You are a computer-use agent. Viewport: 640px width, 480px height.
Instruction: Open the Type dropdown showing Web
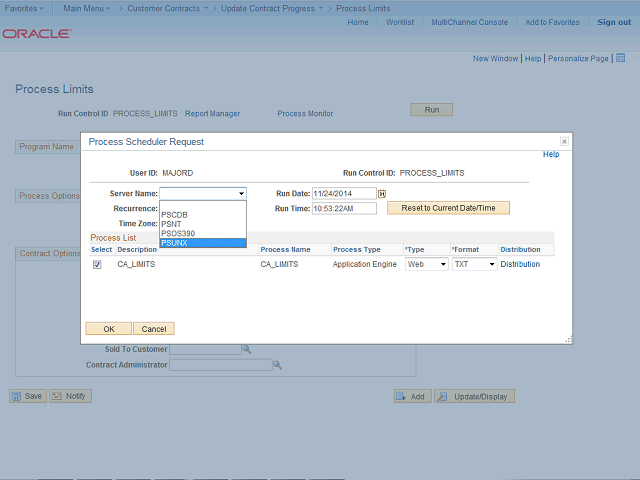coord(427,265)
